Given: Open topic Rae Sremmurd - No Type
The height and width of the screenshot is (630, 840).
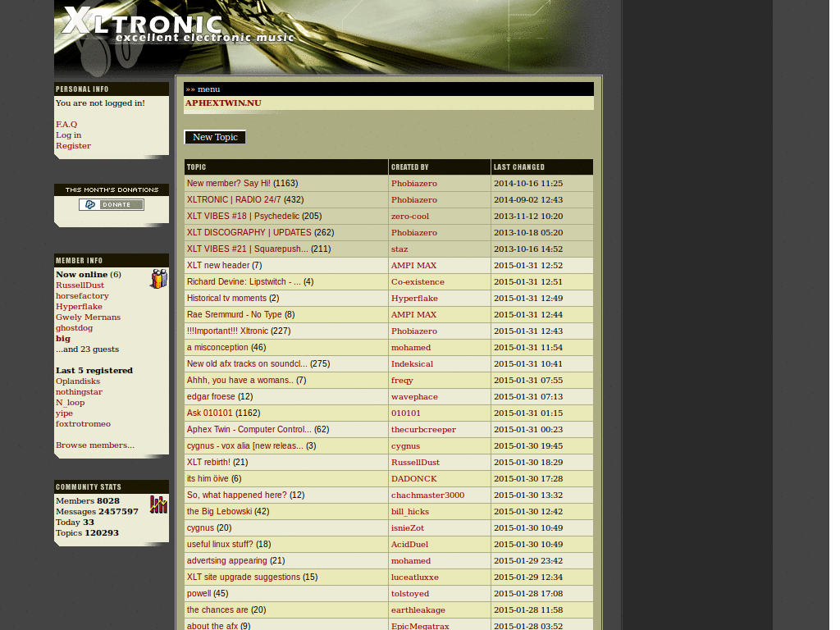Looking at the screenshot, I should point(234,314).
